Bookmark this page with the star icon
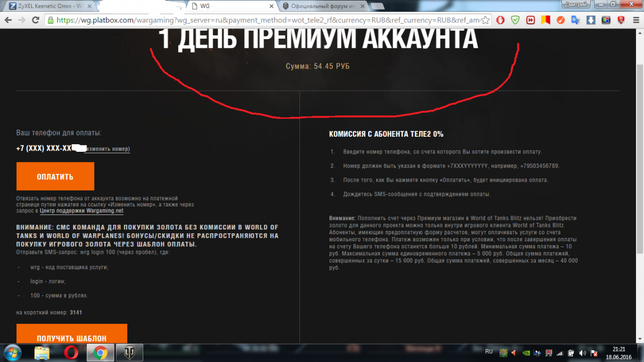Screen dimensions: 644x362 485,20
